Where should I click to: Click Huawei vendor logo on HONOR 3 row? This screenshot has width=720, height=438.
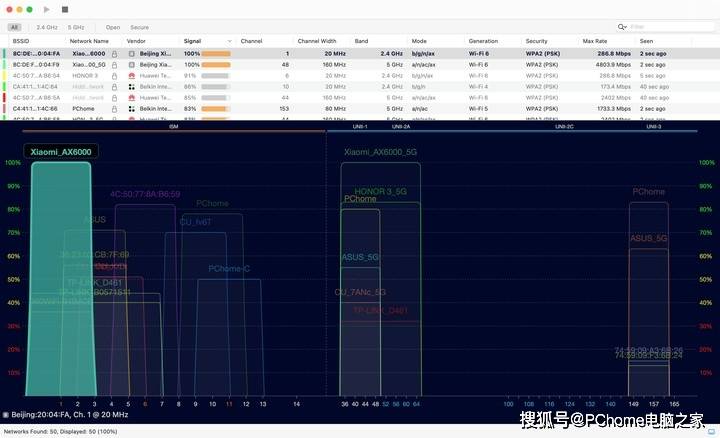coord(132,76)
